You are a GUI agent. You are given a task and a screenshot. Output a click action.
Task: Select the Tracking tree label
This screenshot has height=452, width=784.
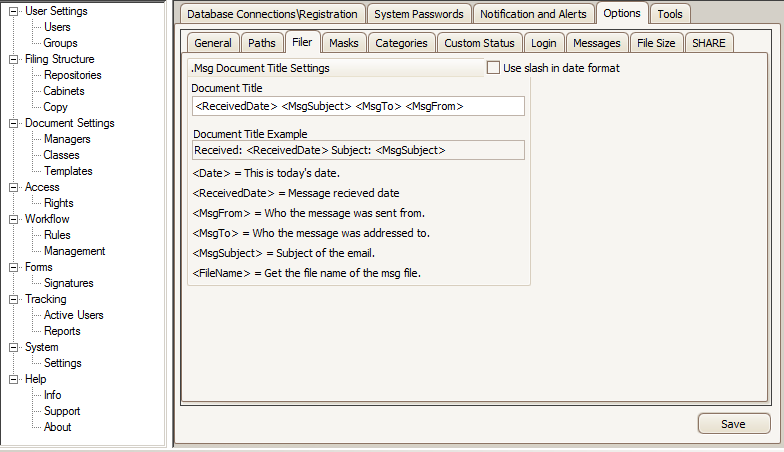[46, 299]
